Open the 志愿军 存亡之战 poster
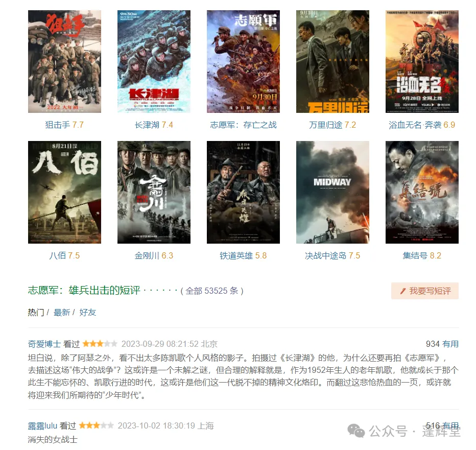This screenshot has width=476, height=450. click(x=243, y=62)
